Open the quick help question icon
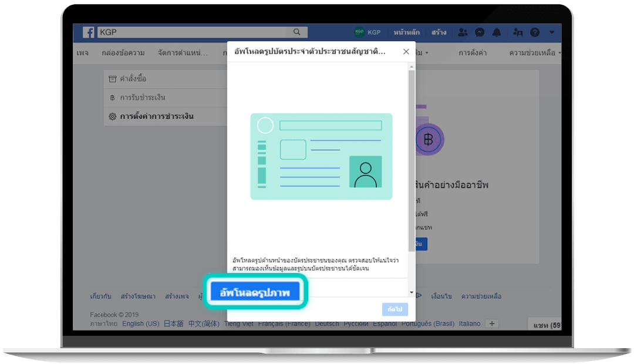 (x=535, y=32)
